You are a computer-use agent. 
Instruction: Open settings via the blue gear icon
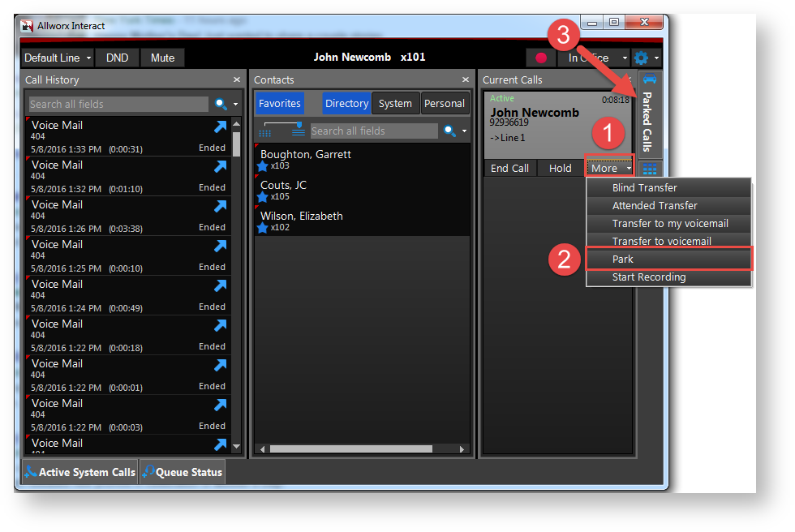pyautogui.click(x=642, y=58)
